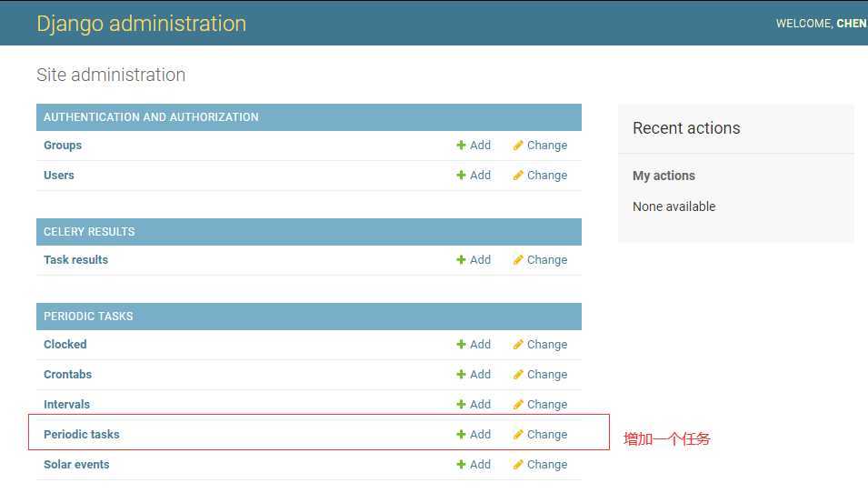Click the plus icon for Periodic tasks row
868x493 pixels.
[461, 434]
